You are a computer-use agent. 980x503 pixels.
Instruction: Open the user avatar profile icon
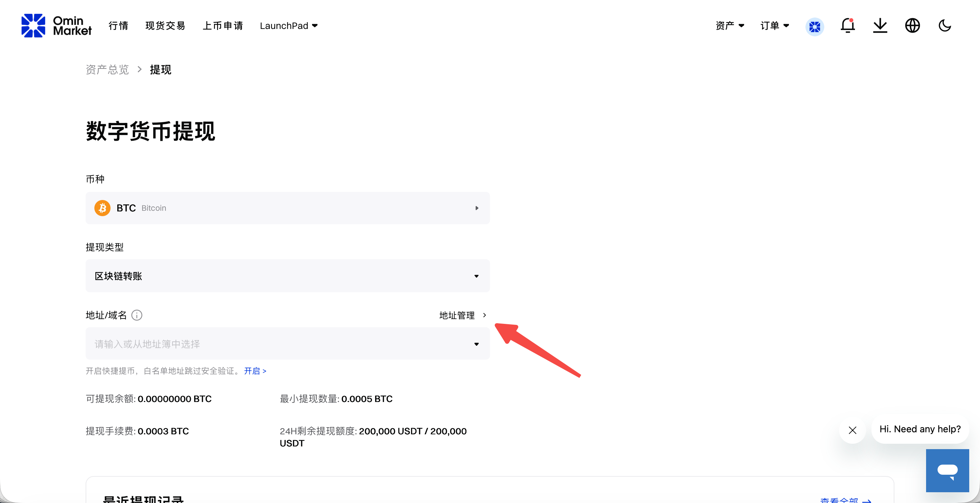coord(815,27)
